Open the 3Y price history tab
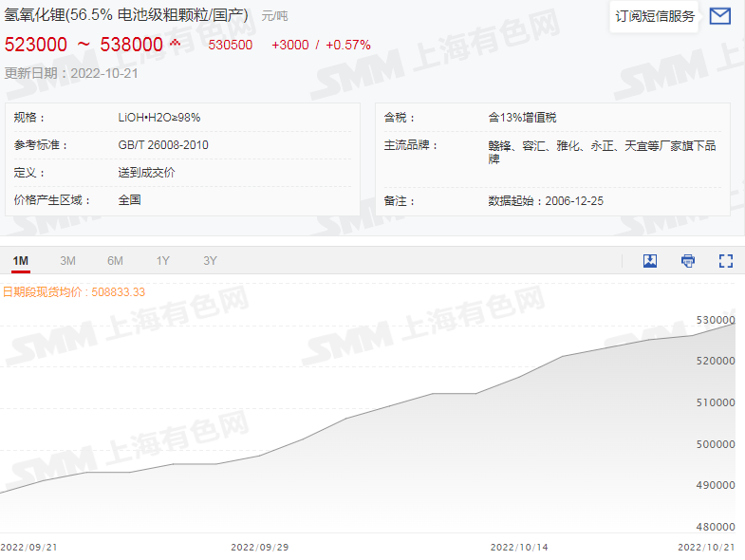Image resolution: width=745 pixels, height=560 pixels. (210, 261)
